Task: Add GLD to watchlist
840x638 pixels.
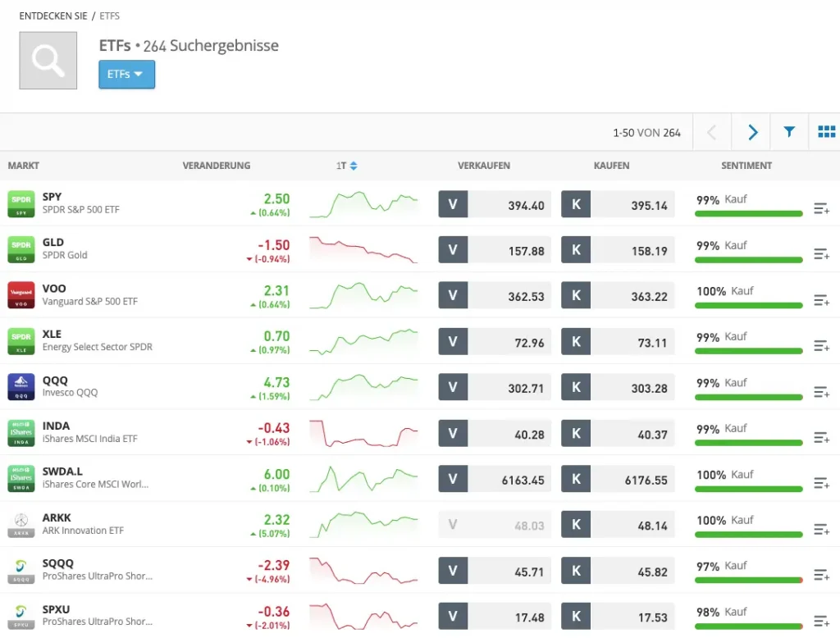Action: (821, 255)
